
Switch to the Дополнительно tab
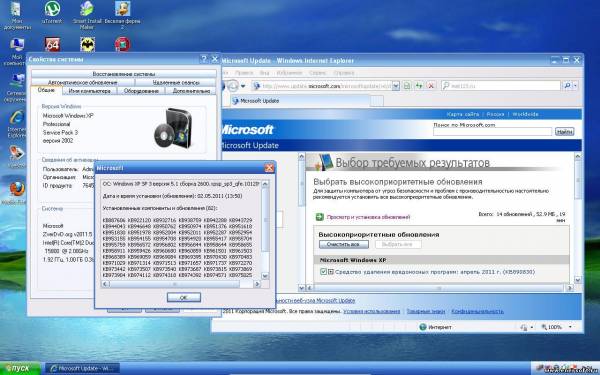[x=191, y=91]
